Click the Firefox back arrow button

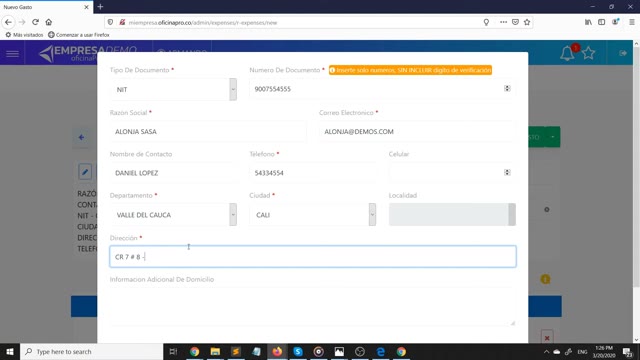click(8, 22)
